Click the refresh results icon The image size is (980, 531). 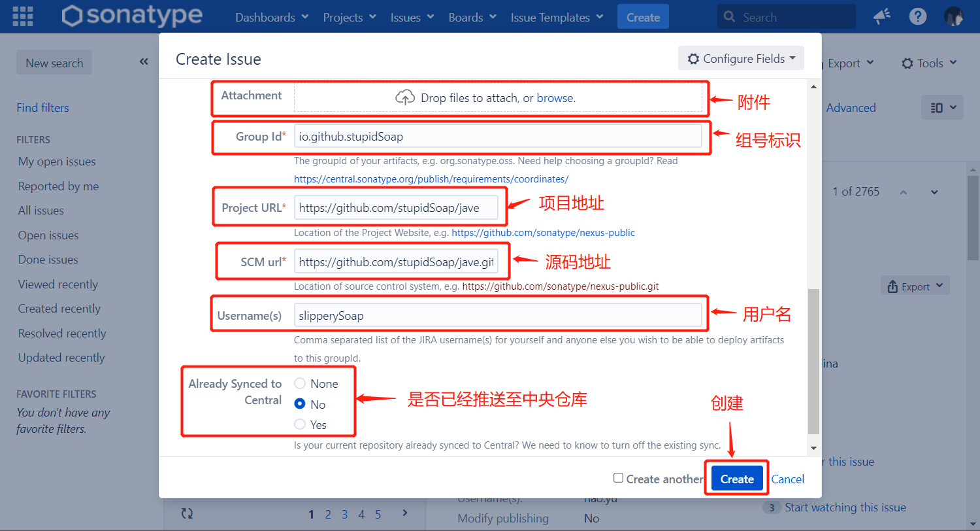pyautogui.click(x=187, y=513)
